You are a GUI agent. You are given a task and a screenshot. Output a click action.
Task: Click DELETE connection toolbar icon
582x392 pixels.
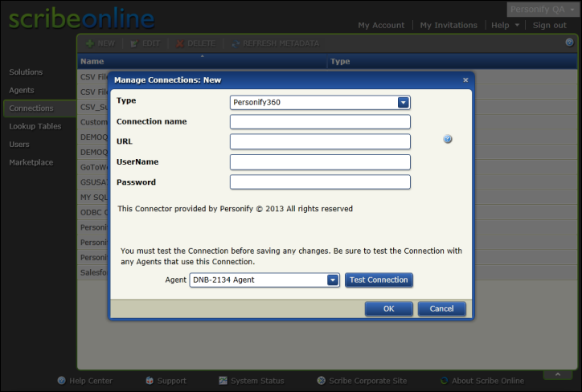(179, 43)
